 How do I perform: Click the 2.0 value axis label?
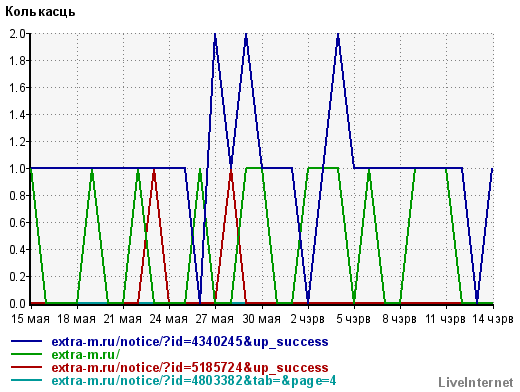click(17, 34)
